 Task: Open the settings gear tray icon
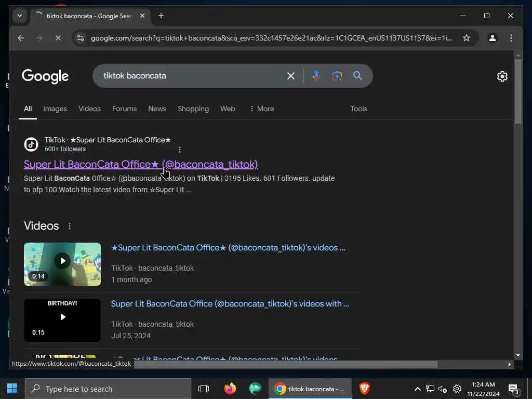(457, 389)
